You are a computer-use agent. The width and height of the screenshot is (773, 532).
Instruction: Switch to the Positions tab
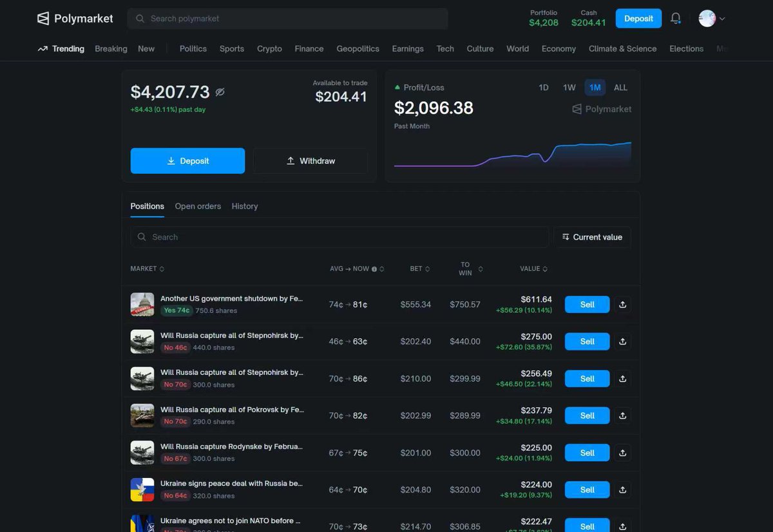[148, 206]
